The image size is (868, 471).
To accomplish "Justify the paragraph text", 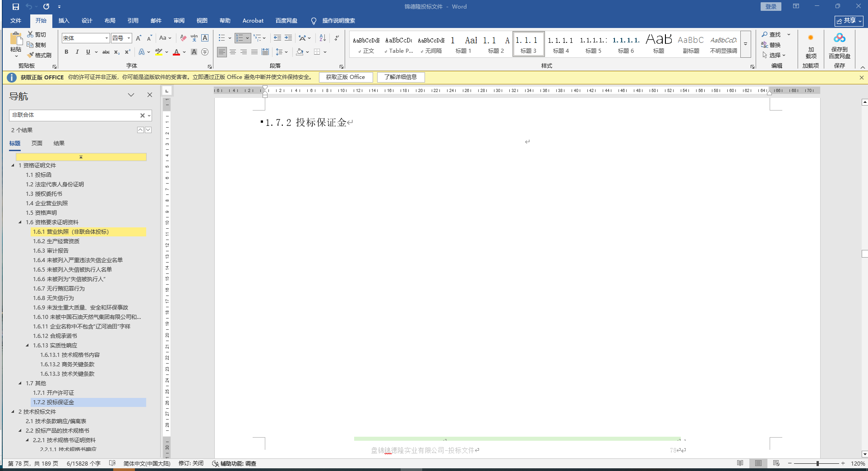I will pos(254,52).
